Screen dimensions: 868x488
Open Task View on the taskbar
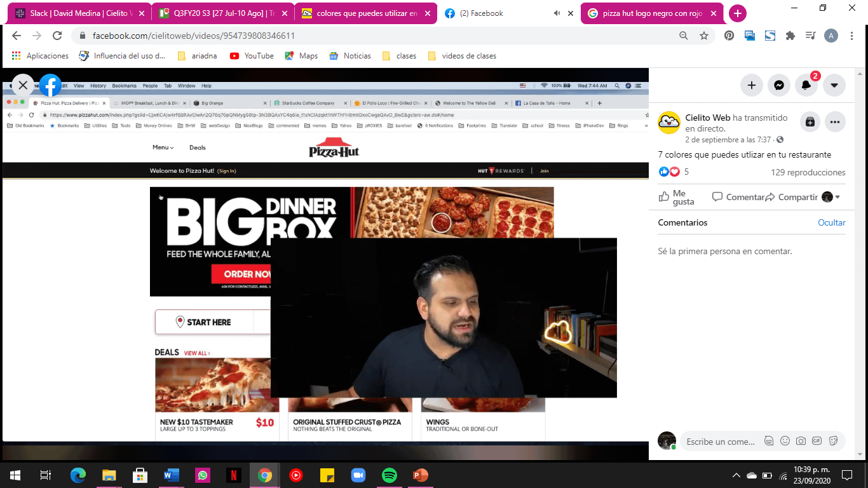coord(46,475)
